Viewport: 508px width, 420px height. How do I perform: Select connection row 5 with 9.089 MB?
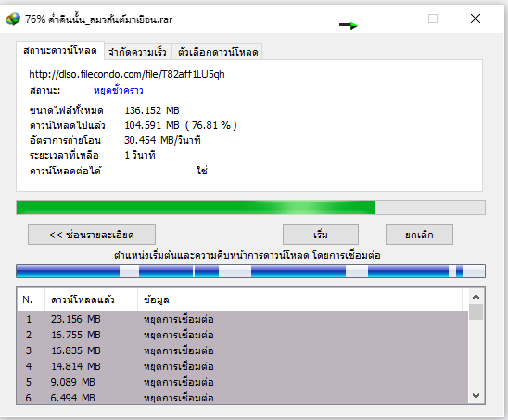click(x=243, y=382)
